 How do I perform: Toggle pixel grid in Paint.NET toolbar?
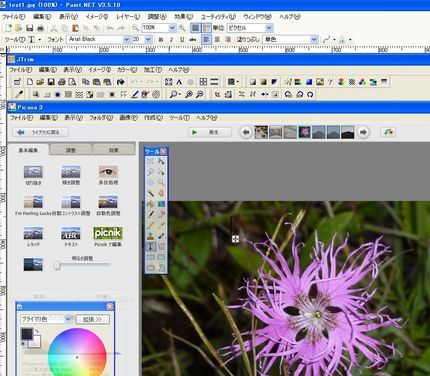pos(196,28)
